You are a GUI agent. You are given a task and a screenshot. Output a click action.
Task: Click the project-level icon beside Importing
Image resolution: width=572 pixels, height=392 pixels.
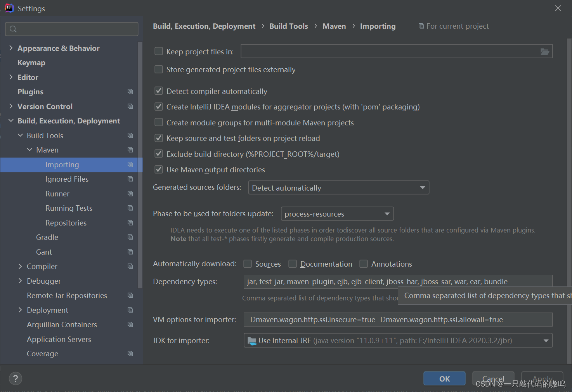(130, 165)
